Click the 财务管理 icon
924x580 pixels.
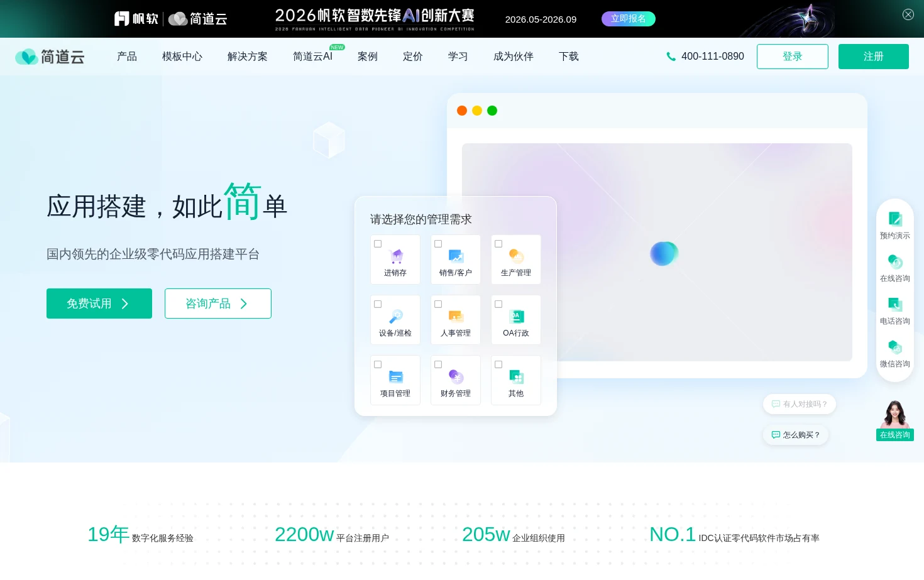coord(456,376)
